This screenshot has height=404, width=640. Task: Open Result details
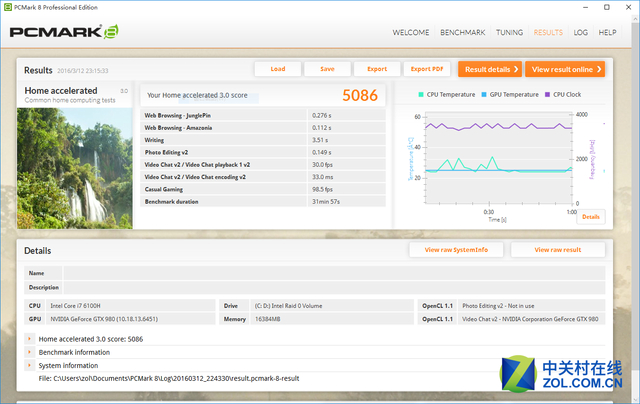point(490,69)
